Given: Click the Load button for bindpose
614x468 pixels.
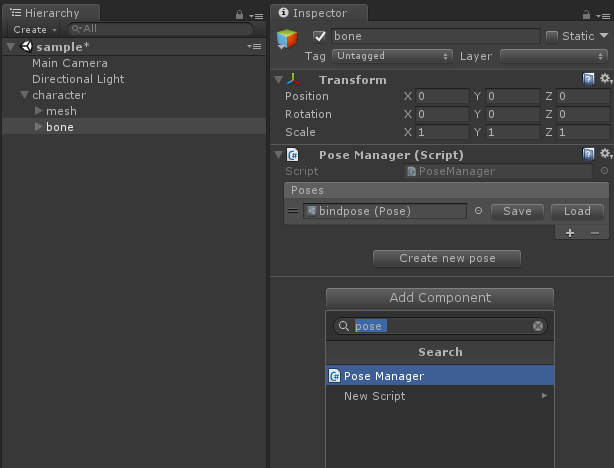Looking at the screenshot, I should pos(577,211).
